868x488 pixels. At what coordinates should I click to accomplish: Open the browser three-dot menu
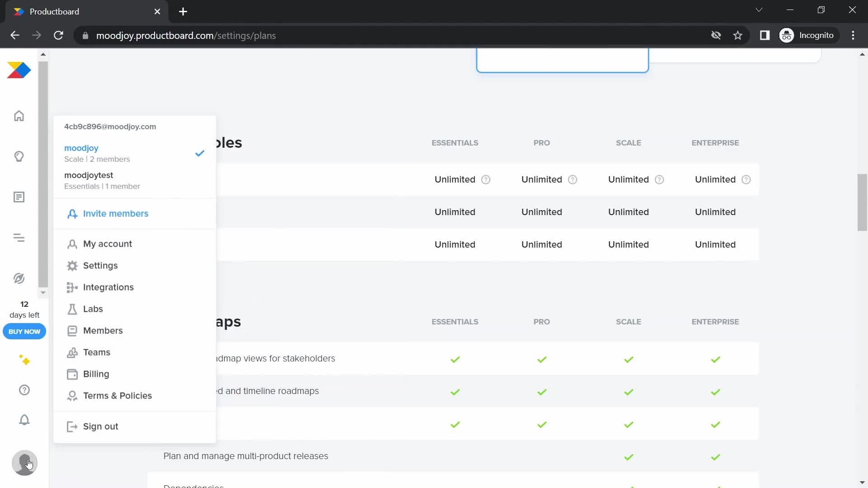pyautogui.click(x=853, y=35)
